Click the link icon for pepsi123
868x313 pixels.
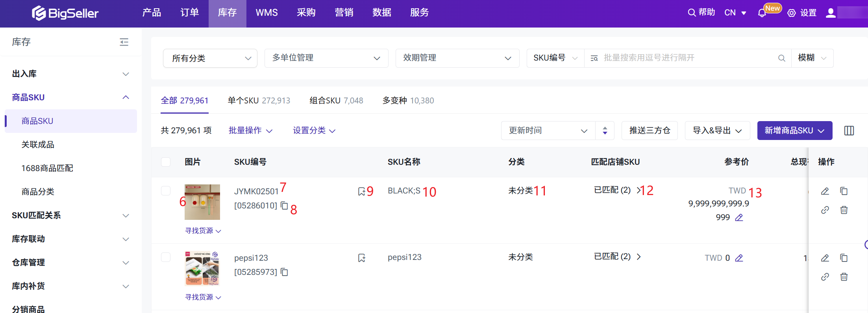825,277
